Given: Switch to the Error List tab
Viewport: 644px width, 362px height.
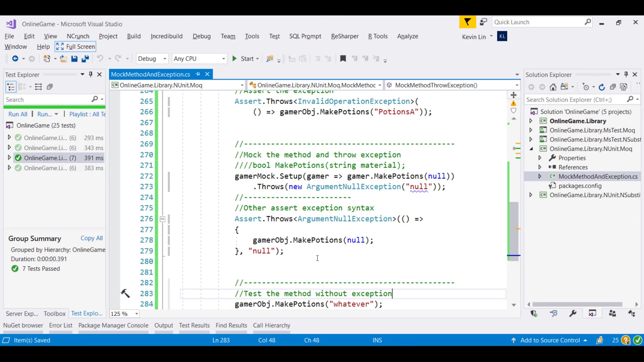Looking at the screenshot, I should (60, 325).
